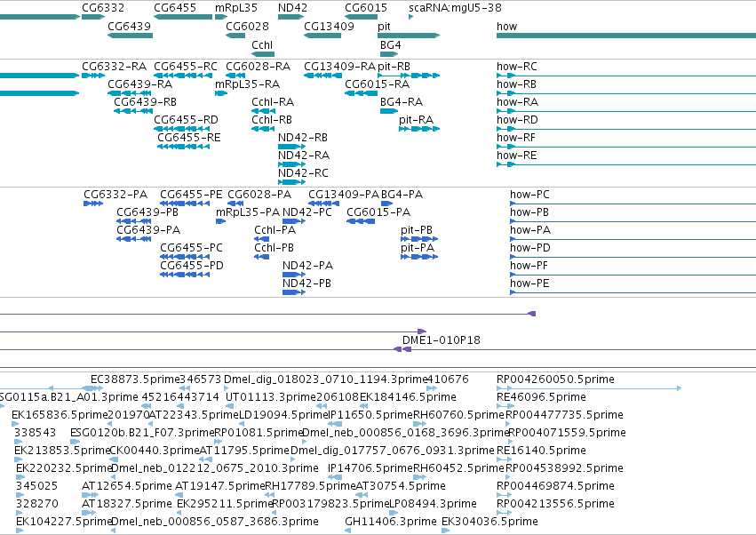
Task: Click EST EK184146.5prime
Action: 408,397
